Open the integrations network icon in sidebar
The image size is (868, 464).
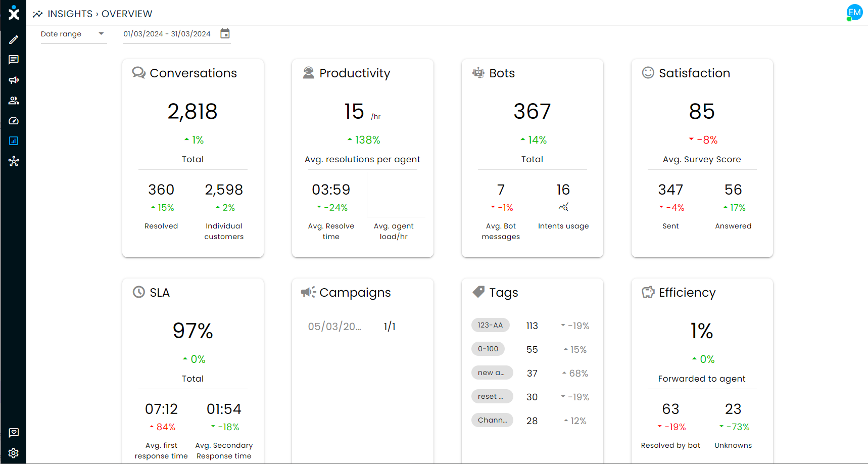tap(14, 161)
